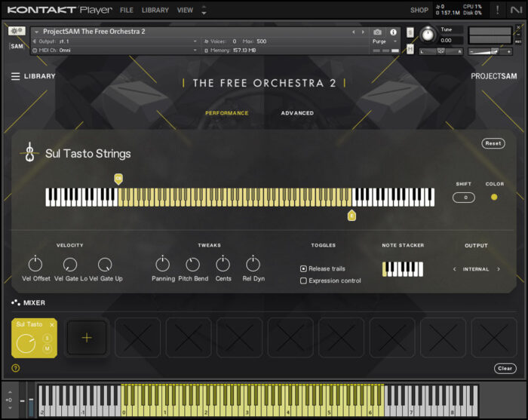Click the snapshot camera icon
The image size is (528, 420).
(x=377, y=32)
